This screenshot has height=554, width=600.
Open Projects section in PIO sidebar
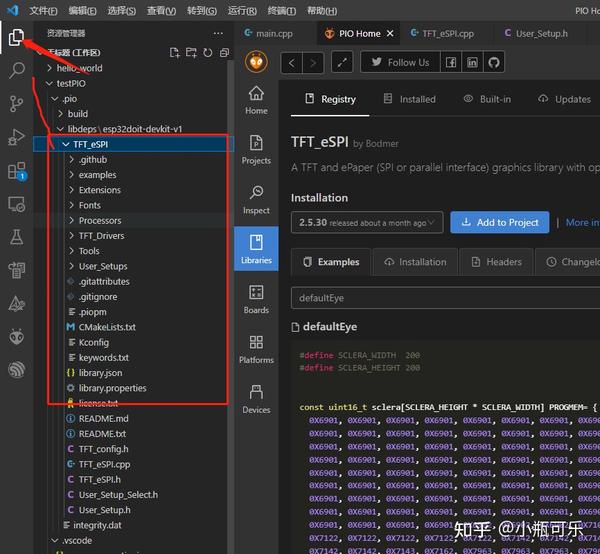(256, 150)
